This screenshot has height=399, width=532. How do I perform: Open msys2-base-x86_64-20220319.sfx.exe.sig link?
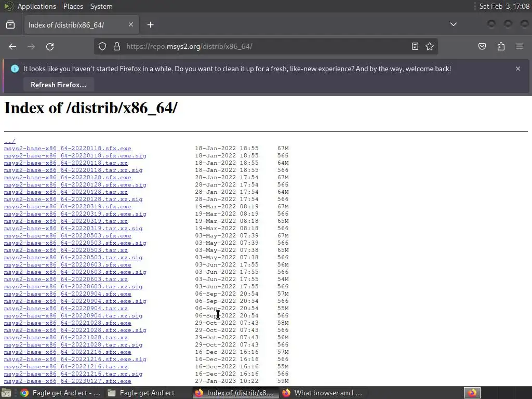click(x=75, y=214)
